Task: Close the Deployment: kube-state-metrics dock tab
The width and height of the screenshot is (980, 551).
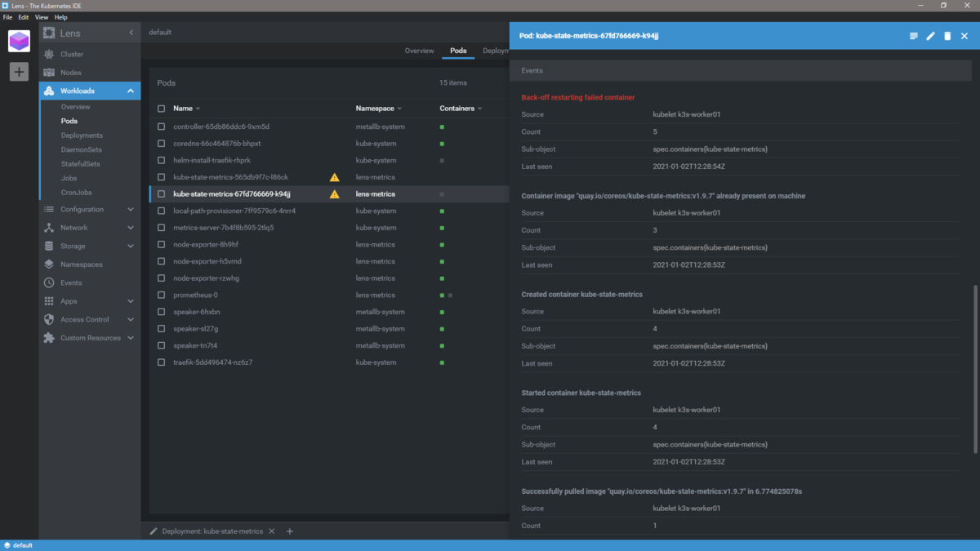Action: pyautogui.click(x=272, y=531)
